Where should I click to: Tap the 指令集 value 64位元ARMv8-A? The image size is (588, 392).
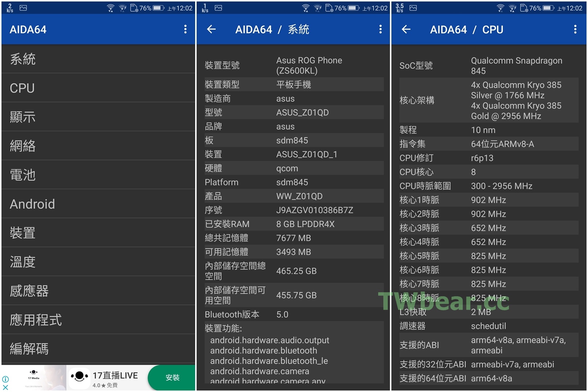click(502, 144)
